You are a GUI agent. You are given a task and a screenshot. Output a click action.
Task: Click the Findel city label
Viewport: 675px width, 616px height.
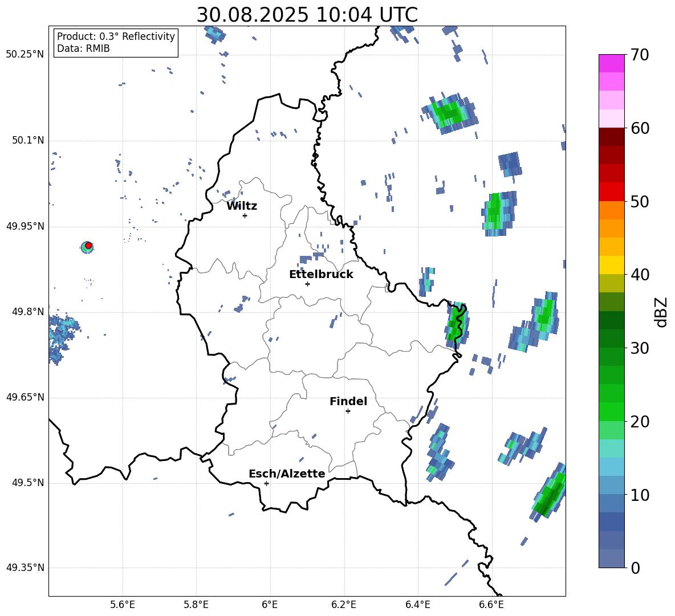(x=348, y=401)
